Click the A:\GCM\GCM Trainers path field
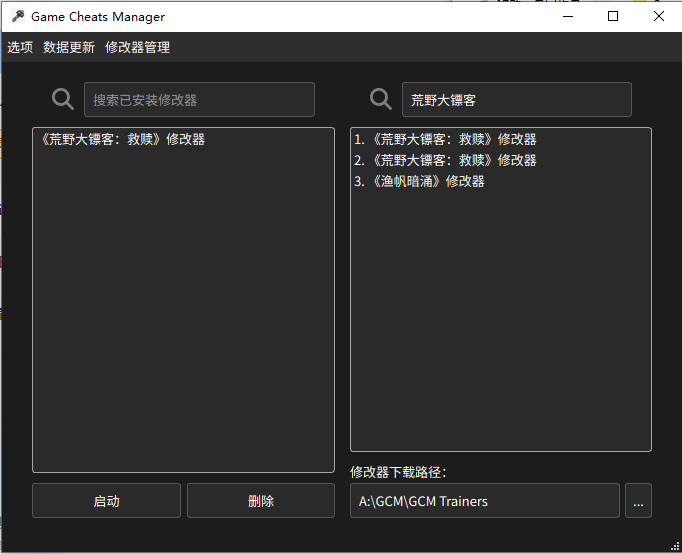Screen dimensions: 682x554 485,501
